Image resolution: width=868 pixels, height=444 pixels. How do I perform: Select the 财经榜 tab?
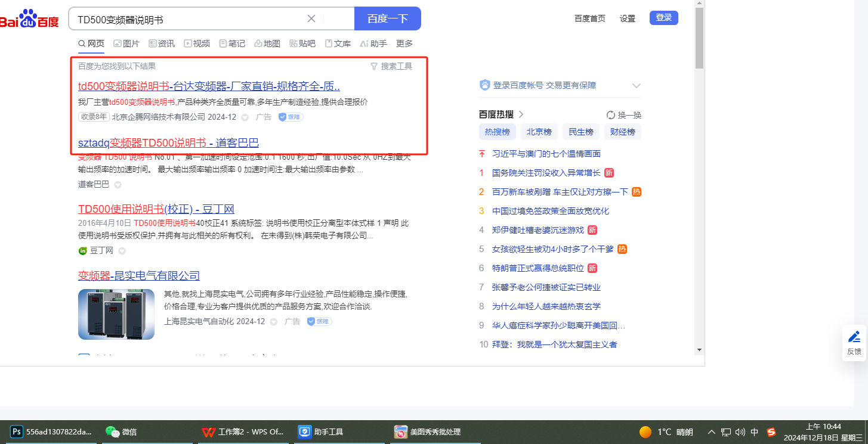tap(623, 132)
